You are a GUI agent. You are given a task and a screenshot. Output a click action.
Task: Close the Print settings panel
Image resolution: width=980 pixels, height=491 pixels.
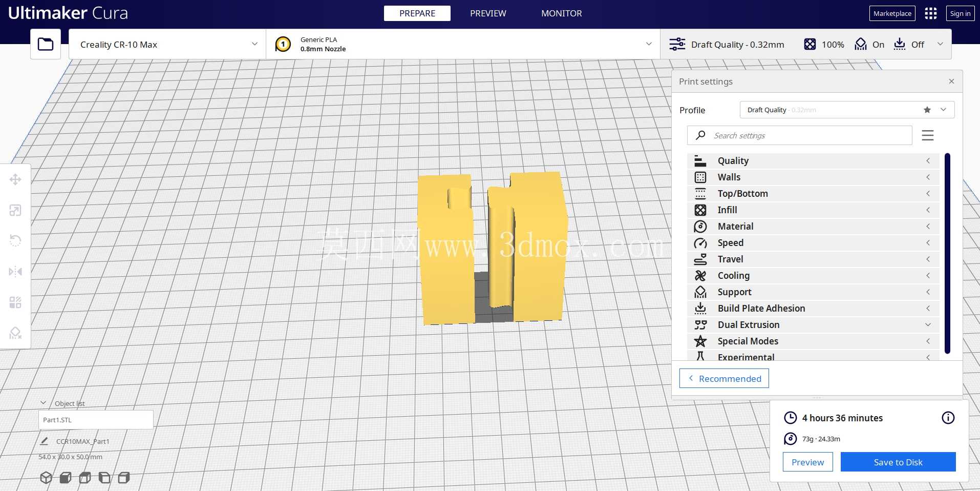(x=951, y=81)
